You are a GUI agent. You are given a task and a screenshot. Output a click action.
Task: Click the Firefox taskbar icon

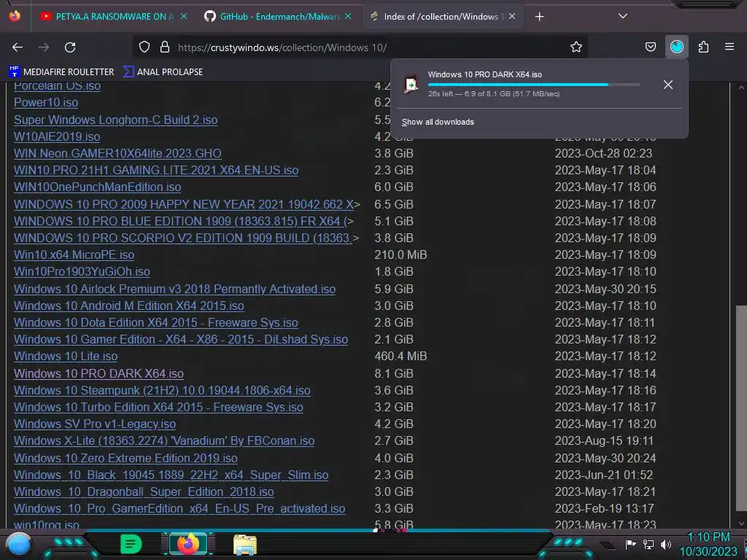click(187, 544)
